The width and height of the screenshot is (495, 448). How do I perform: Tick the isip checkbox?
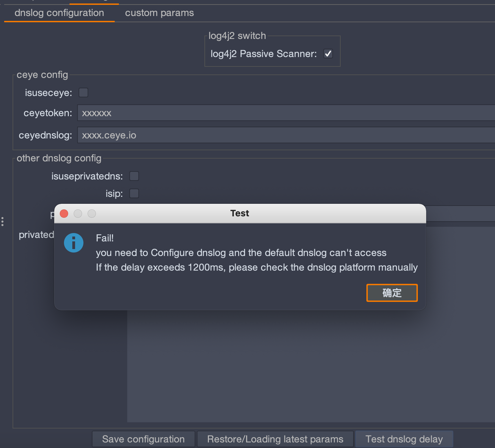(134, 193)
